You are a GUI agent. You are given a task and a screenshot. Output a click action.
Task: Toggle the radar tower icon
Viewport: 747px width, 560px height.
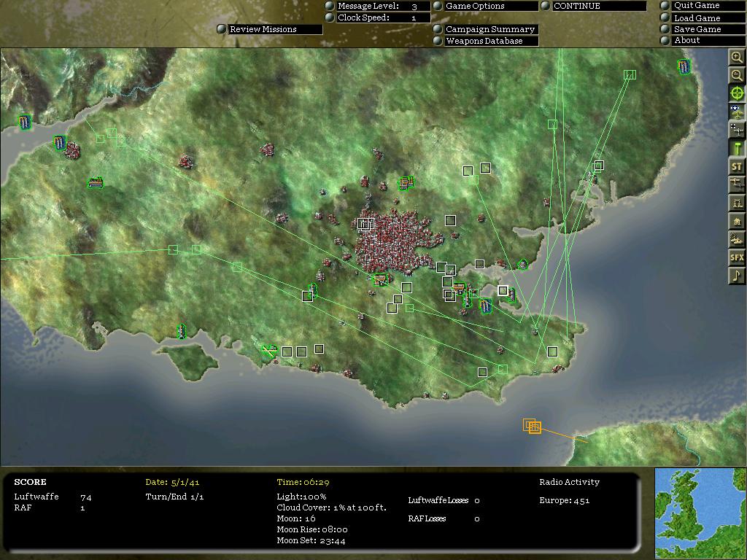click(x=737, y=203)
